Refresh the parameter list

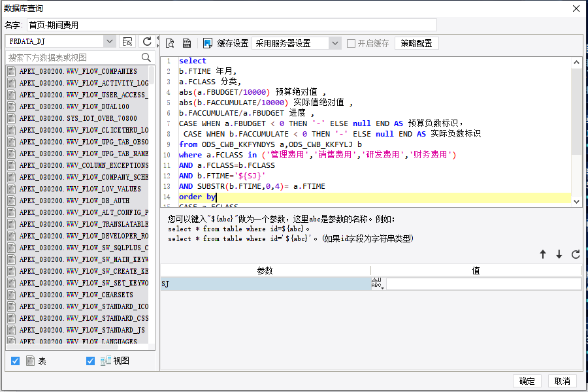coord(575,254)
